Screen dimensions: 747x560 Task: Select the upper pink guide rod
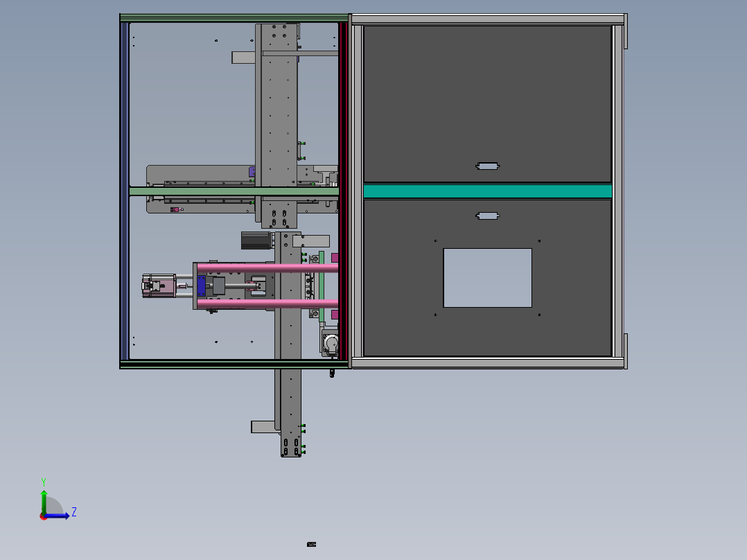pos(267,268)
